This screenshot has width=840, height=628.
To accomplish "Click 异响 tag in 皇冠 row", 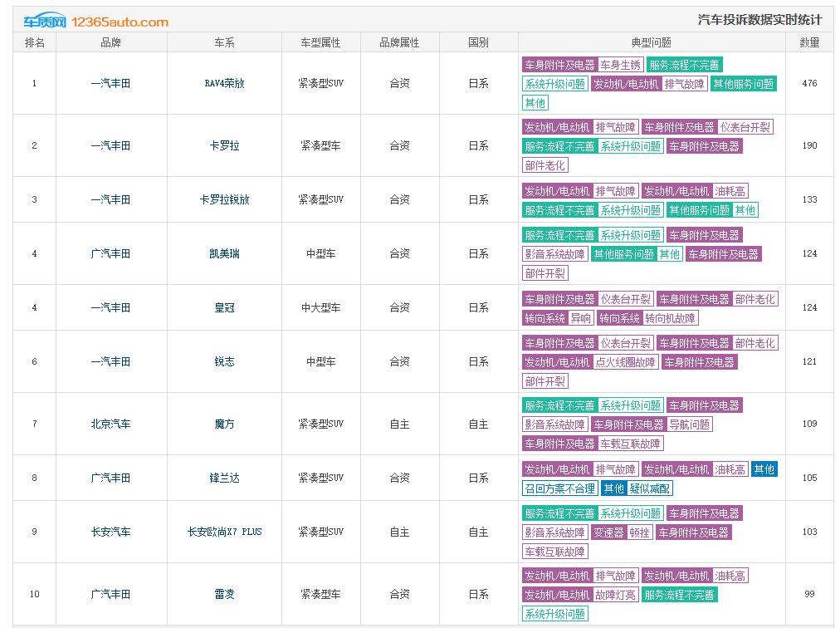I will [581, 318].
